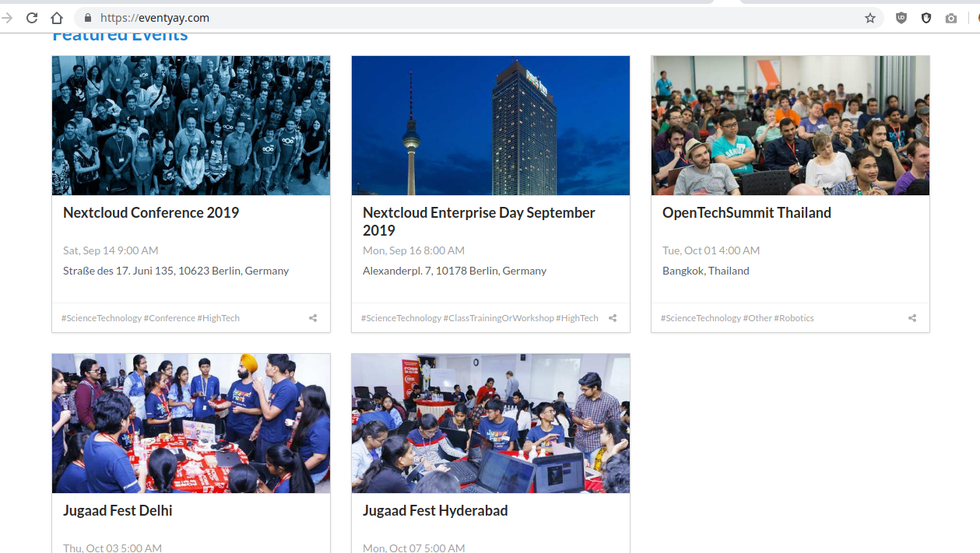Click the browser address bar
The image size is (980, 553).
pos(467,17)
